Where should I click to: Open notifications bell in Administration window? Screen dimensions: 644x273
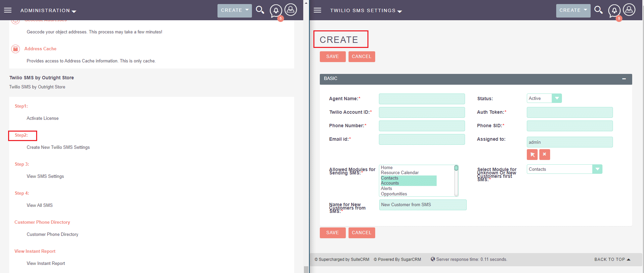(x=276, y=11)
